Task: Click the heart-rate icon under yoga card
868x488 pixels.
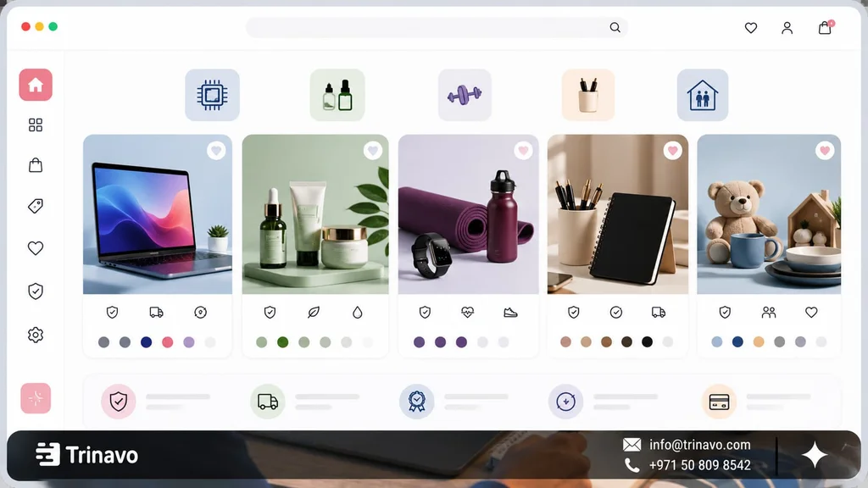Action: (x=468, y=313)
